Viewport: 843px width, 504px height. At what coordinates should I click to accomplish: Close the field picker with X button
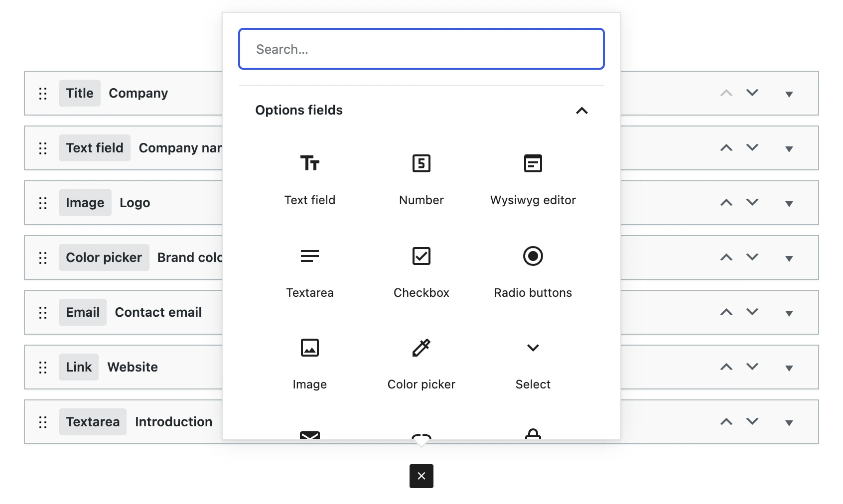421,476
